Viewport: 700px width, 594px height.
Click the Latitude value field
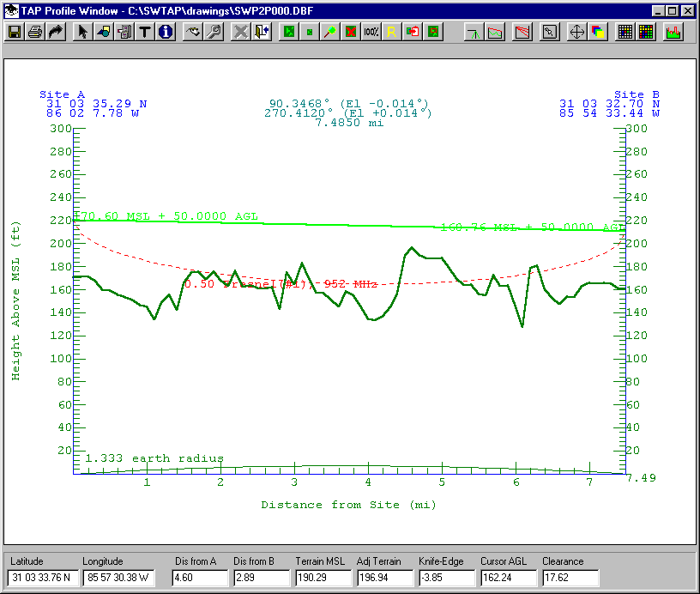pos(43,578)
